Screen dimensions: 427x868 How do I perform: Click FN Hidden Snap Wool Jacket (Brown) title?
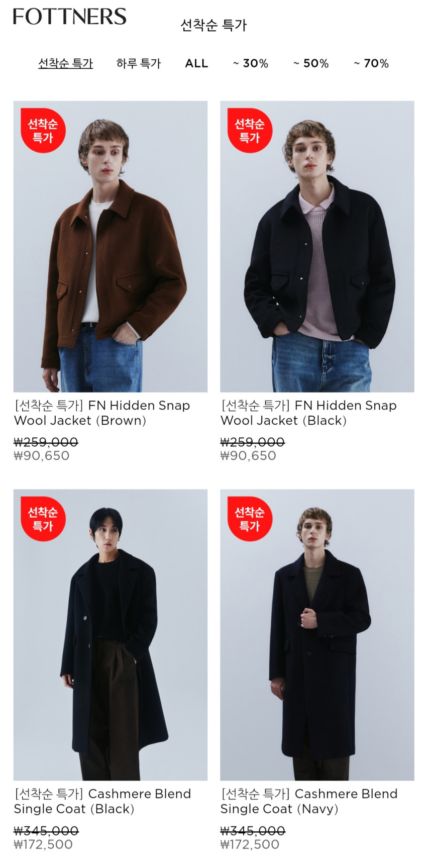point(102,413)
